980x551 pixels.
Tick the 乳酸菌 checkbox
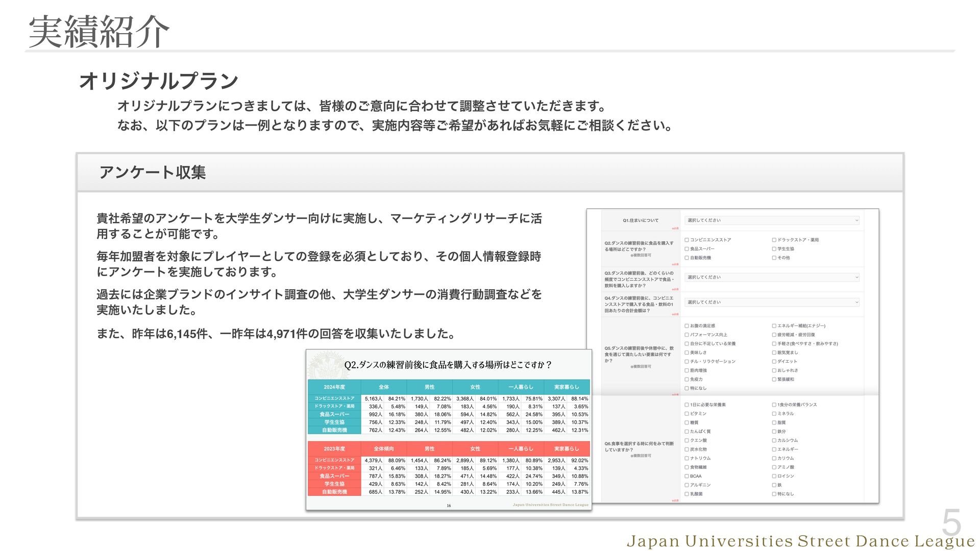point(687,494)
